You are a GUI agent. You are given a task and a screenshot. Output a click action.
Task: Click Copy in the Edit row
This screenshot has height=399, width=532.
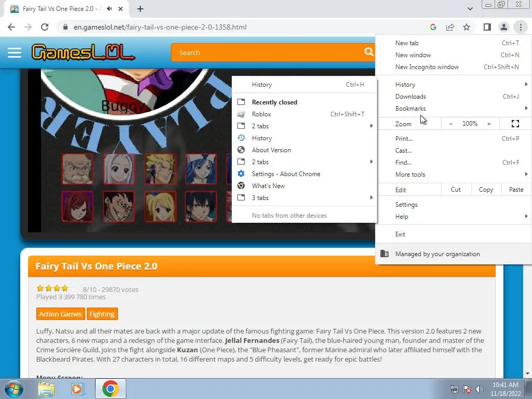[x=486, y=190]
